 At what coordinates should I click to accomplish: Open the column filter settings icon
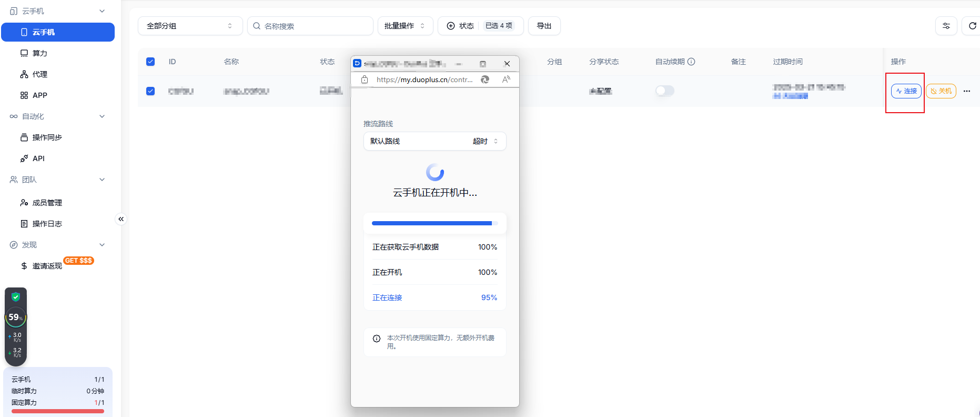(946, 26)
